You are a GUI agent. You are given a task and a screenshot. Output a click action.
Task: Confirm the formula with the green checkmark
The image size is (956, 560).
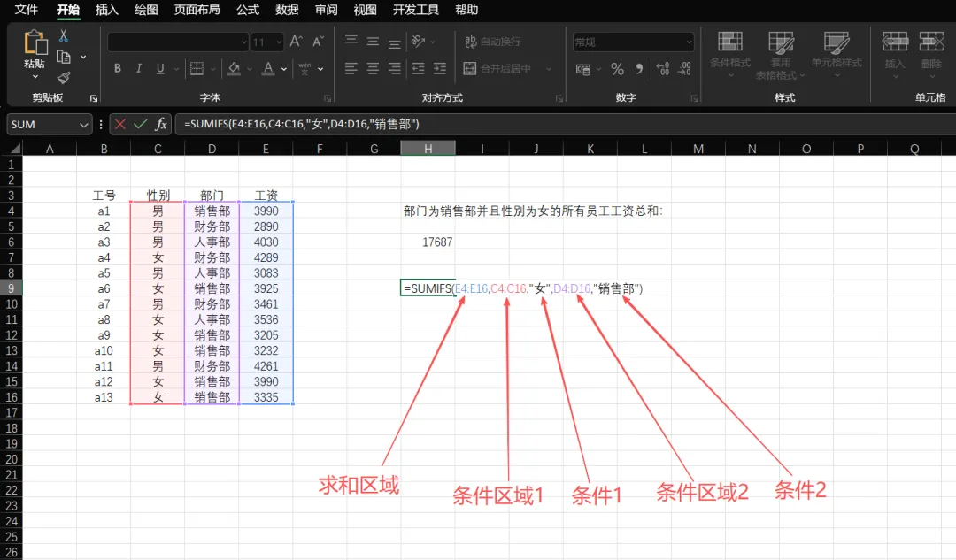tap(140, 125)
